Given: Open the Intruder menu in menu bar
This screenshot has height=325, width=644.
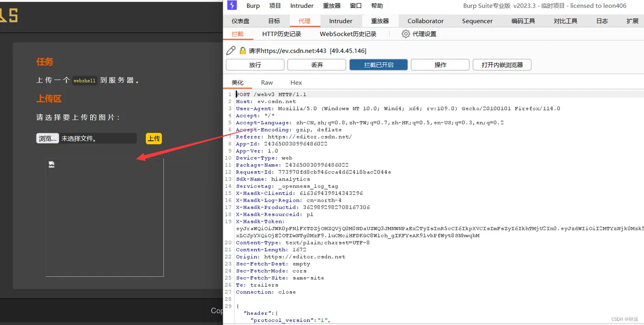Looking at the screenshot, I should pos(302,6).
